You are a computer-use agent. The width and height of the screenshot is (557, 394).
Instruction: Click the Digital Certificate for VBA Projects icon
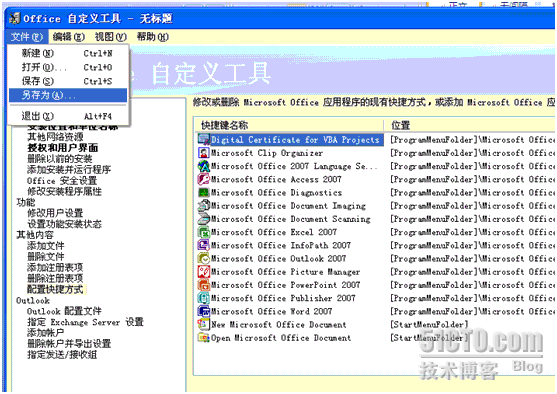(x=204, y=139)
